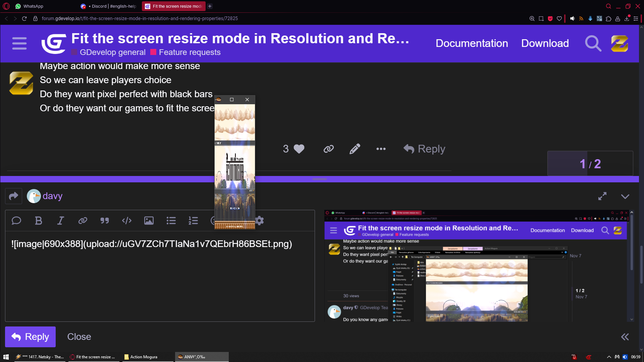
Task: Switch to Discord english-help tab
Action: tap(111, 6)
